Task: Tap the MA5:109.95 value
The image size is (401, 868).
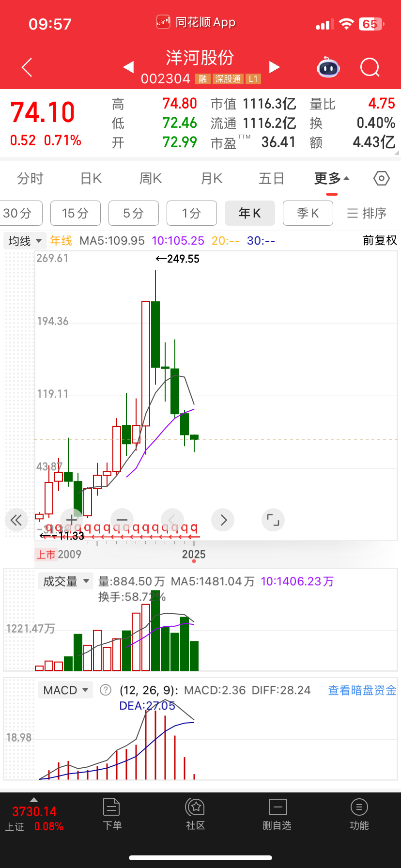Action: tap(112, 241)
